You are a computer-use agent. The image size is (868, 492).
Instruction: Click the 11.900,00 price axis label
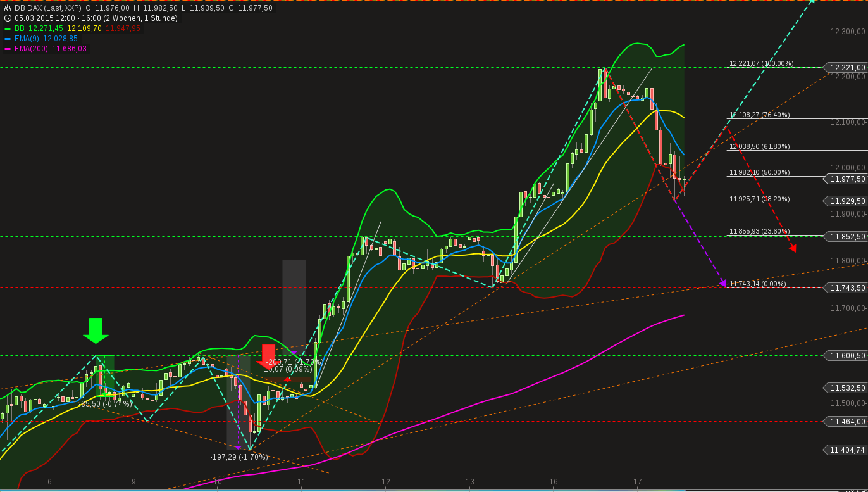pos(847,214)
